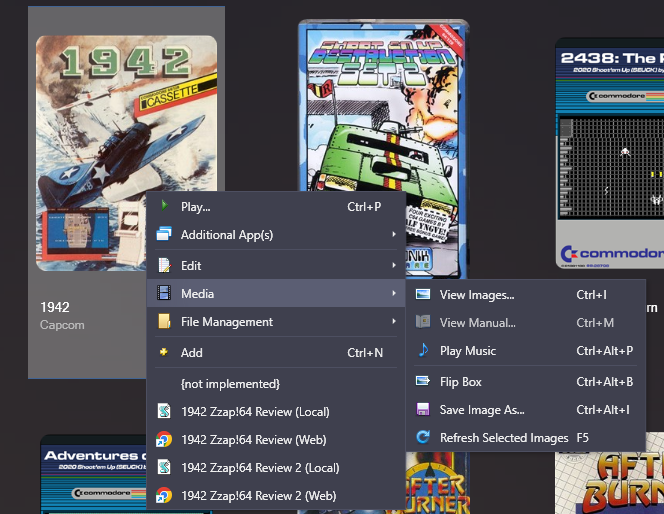Select Play Music in the Media submenu
Viewport: 664px width, 514px height.
coord(526,351)
